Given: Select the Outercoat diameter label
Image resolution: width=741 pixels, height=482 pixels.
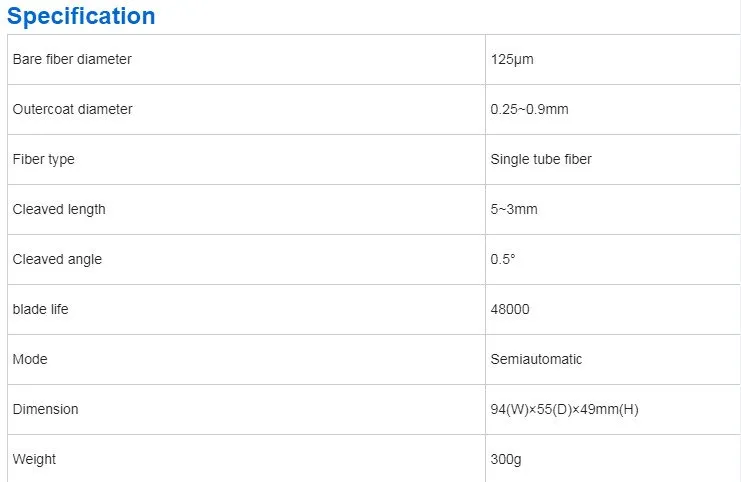Looking at the screenshot, I should pyautogui.click(x=72, y=109).
